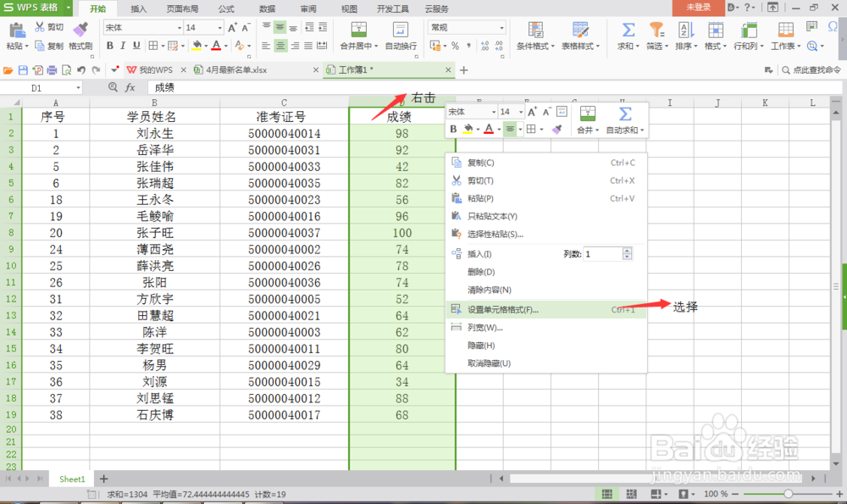Open the Name Box D1 dropdown
The width and height of the screenshot is (847, 504).
78,88
